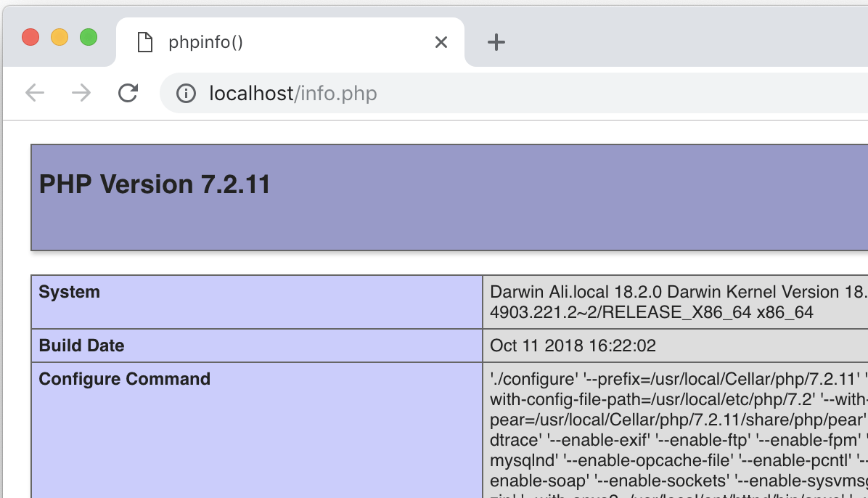Click the page icon on phpinfo() tab
The height and width of the screenshot is (498, 868).
[x=145, y=43]
